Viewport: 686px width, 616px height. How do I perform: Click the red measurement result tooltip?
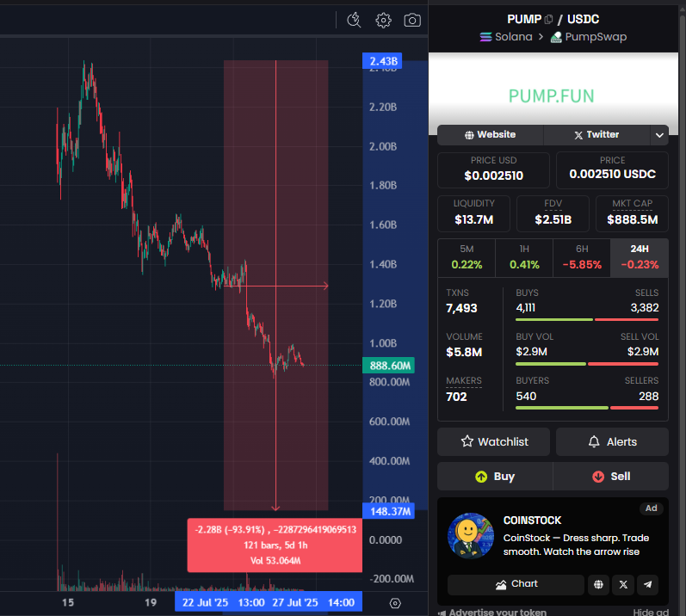(275, 545)
